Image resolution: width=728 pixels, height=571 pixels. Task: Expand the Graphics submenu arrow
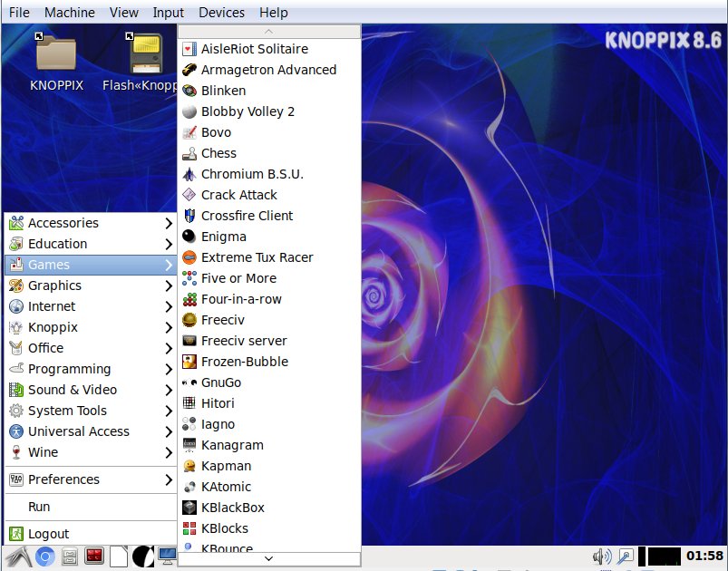click(x=169, y=286)
